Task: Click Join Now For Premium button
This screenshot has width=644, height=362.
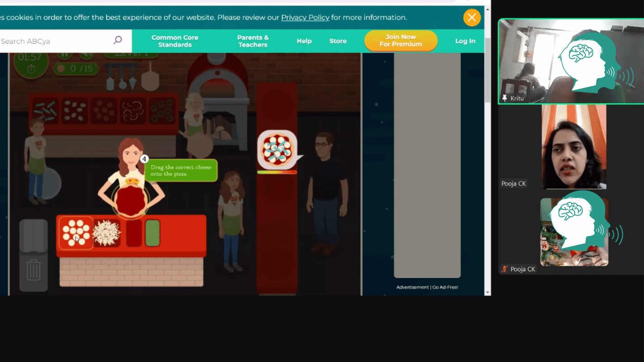Action: [x=401, y=41]
